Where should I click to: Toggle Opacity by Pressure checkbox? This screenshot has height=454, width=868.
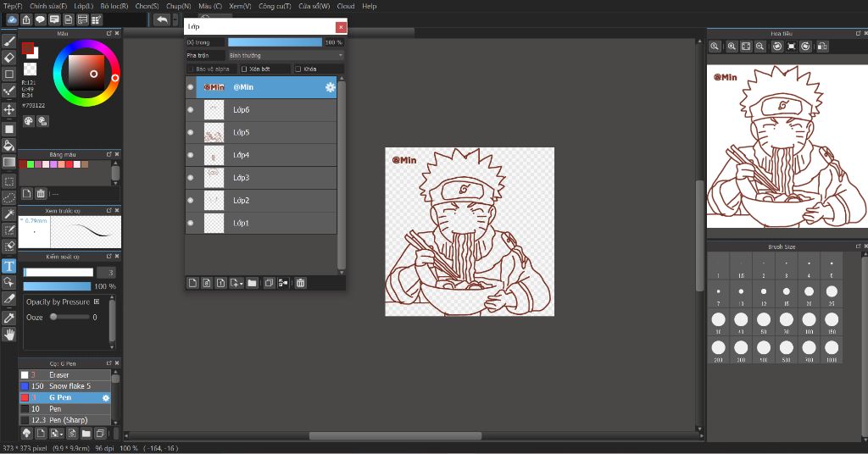tap(97, 302)
